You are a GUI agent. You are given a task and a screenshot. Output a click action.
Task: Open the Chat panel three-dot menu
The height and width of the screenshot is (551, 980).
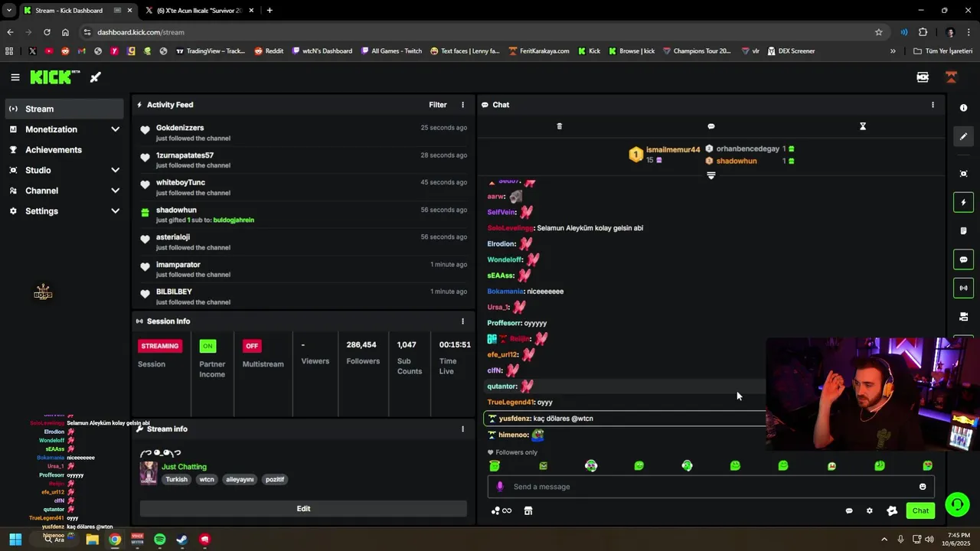(933, 105)
